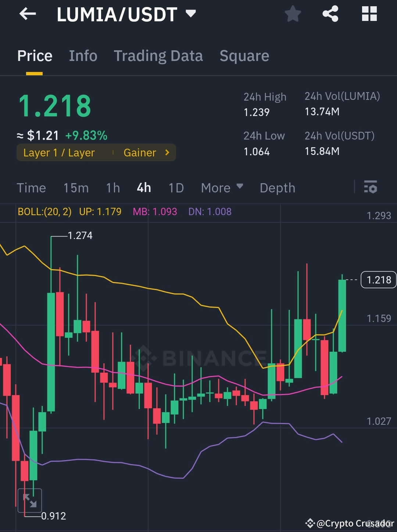Open the Square tab
The height and width of the screenshot is (532, 397).
click(x=244, y=55)
